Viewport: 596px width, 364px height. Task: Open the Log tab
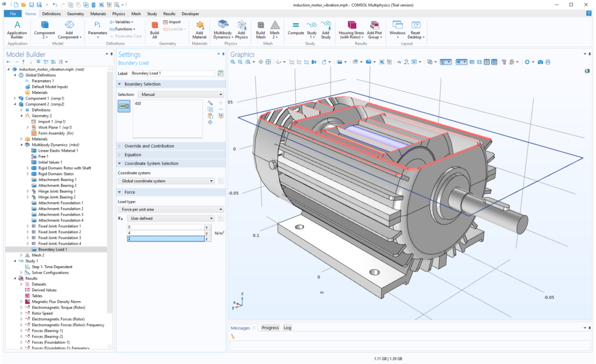click(x=288, y=327)
